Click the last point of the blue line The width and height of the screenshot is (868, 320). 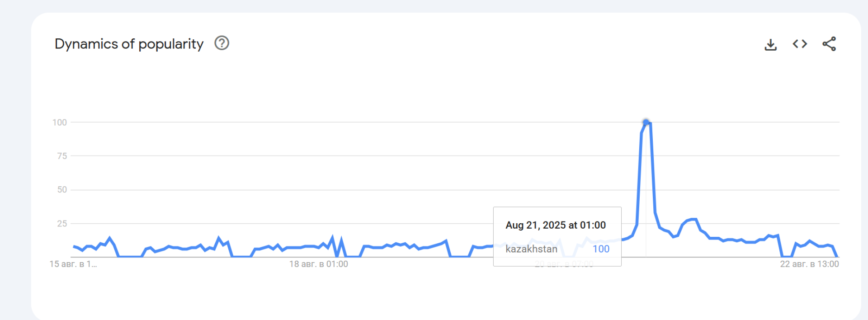(837, 256)
